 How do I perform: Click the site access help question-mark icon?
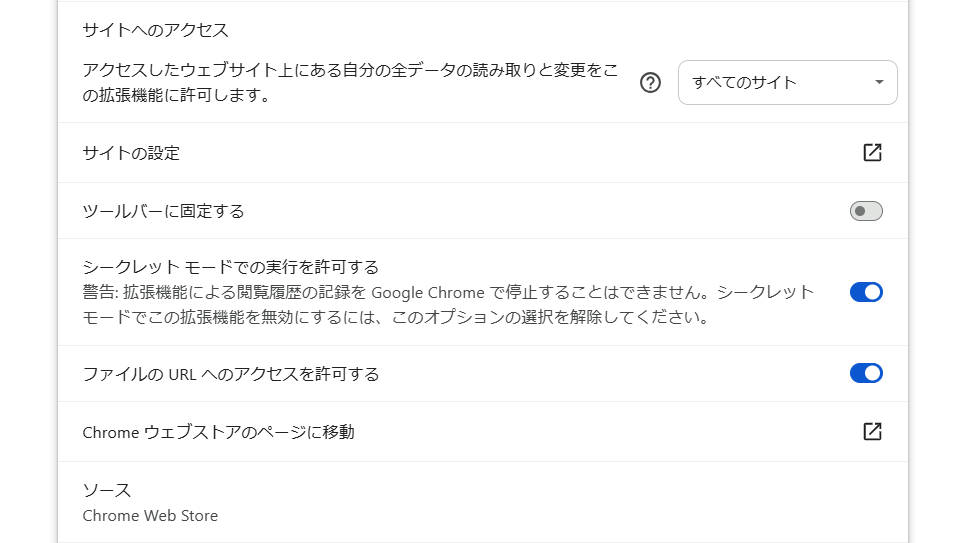[651, 83]
